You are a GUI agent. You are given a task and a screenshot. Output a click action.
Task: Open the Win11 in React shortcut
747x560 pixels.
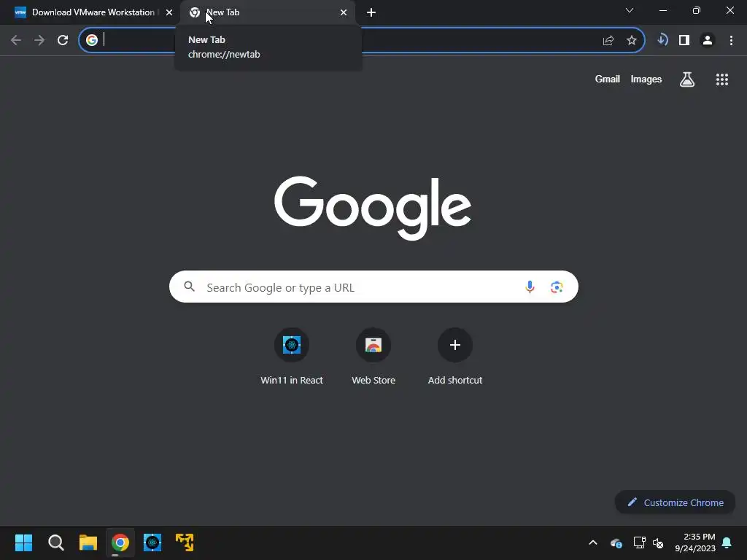click(292, 356)
